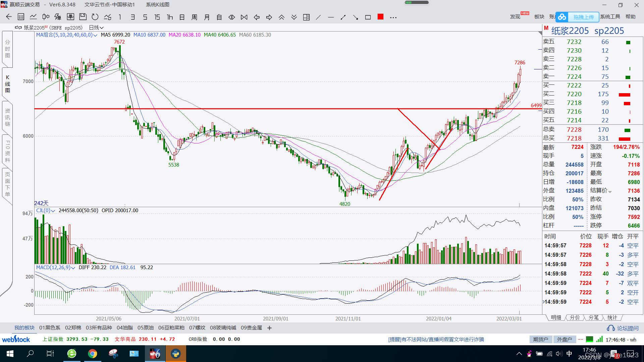Open the 页面下单 side tab
Viewport: 644px width, 362px height.
[x=7, y=184]
